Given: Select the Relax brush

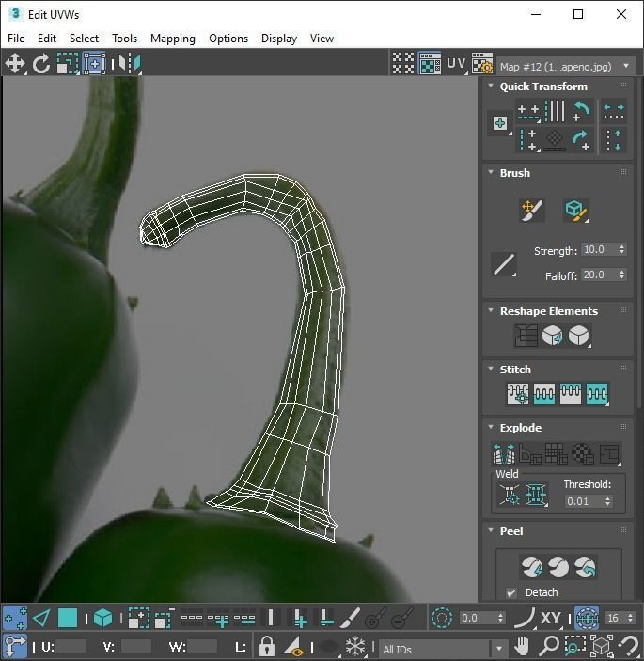Looking at the screenshot, I should point(575,210).
